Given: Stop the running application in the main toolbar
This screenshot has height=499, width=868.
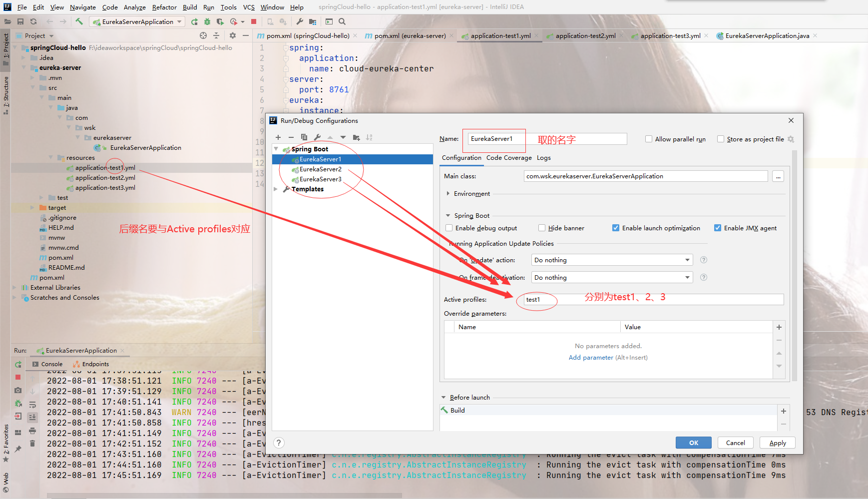Looking at the screenshot, I should click(x=254, y=21).
